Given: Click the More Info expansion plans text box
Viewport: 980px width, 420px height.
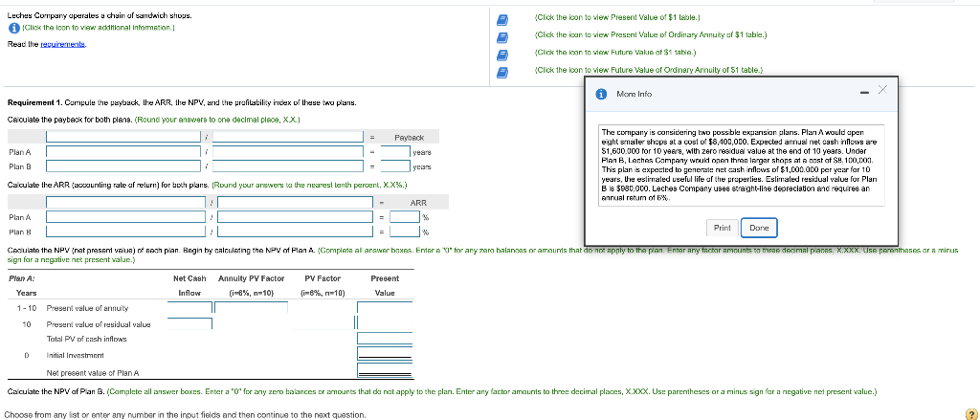Looking at the screenshot, I should 742,166.
